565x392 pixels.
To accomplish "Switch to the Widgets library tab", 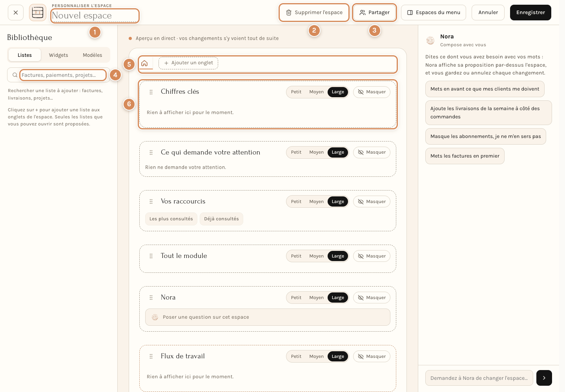I will 58,55.
